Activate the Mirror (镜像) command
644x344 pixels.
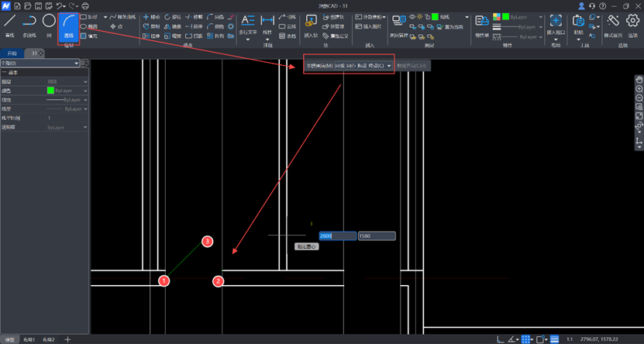click(x=173, y=26)
